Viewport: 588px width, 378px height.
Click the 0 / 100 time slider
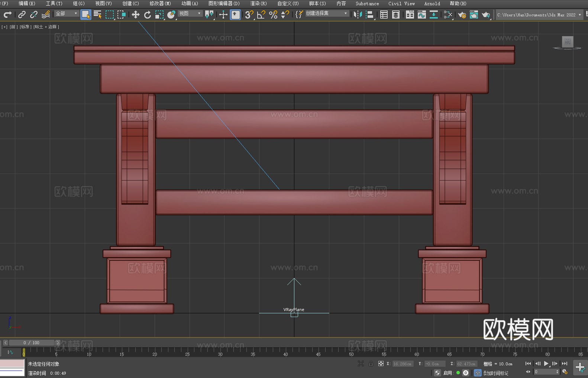[x=32, y=343]
